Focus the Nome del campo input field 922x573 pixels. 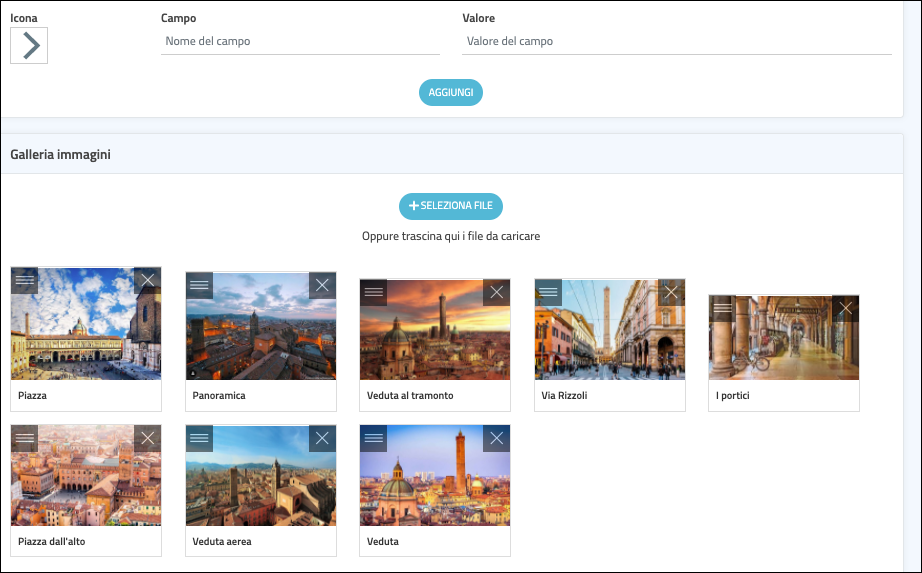(300, 42)
